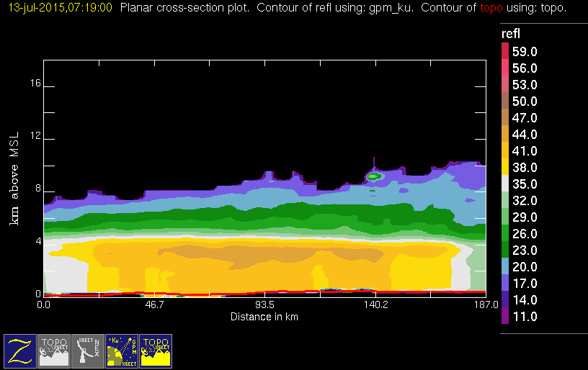The image size is (588, 370).
Task: Click the yellow Z reflectivity icon
Action: 20,351
